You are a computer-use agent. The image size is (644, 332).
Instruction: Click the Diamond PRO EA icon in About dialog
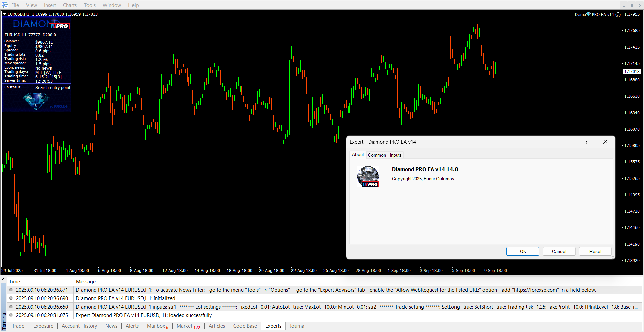[x=368, y=177]
